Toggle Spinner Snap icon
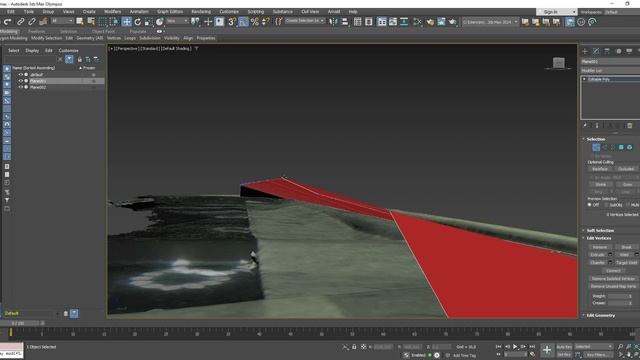 click(x=265, y=22)
